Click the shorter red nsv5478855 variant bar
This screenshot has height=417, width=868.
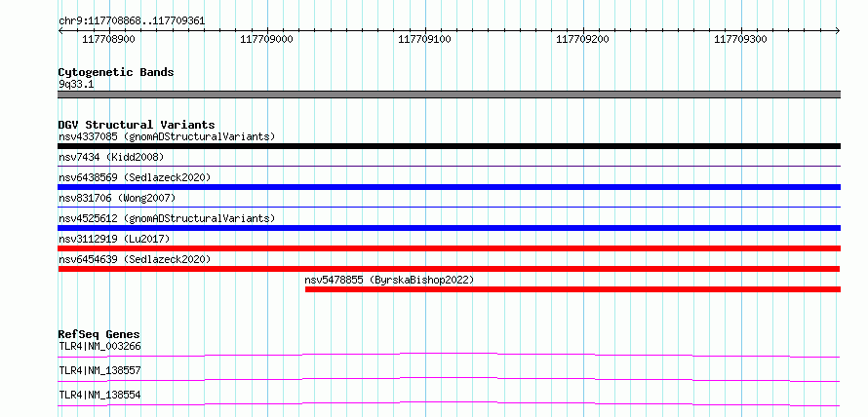coord(572,289)
